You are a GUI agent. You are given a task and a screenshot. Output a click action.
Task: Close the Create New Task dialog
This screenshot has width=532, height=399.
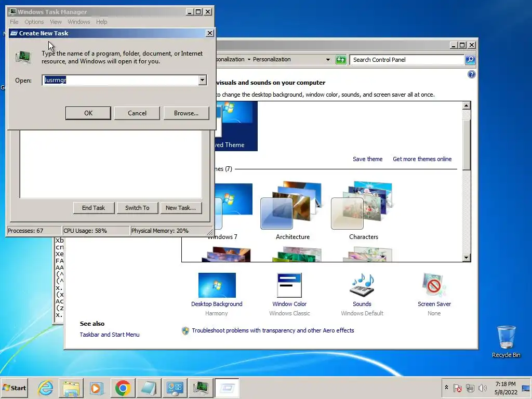point(210,33)
